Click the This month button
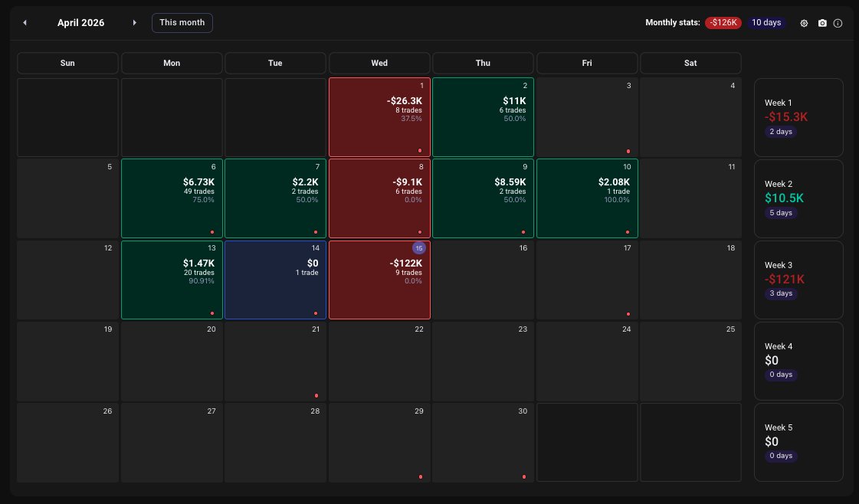This screenshot has height=504, width=859. point(182,22)
